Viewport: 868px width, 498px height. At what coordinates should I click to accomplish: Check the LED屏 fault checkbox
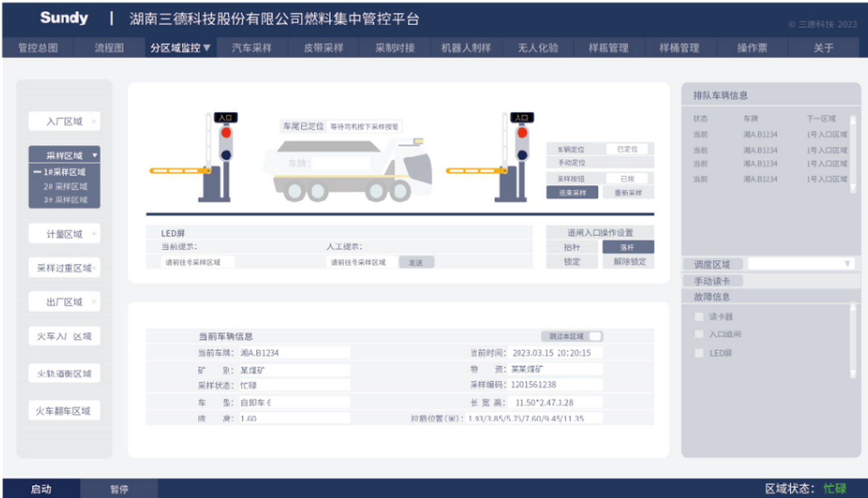point(699,353)
